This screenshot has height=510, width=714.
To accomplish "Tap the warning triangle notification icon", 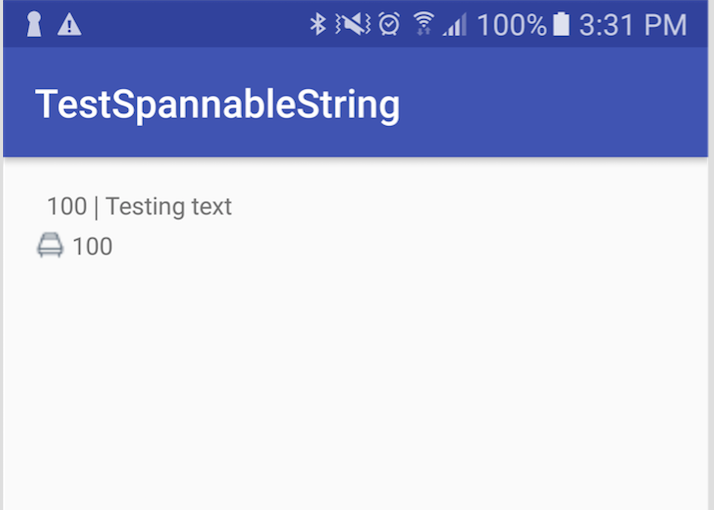I will 69,25.
